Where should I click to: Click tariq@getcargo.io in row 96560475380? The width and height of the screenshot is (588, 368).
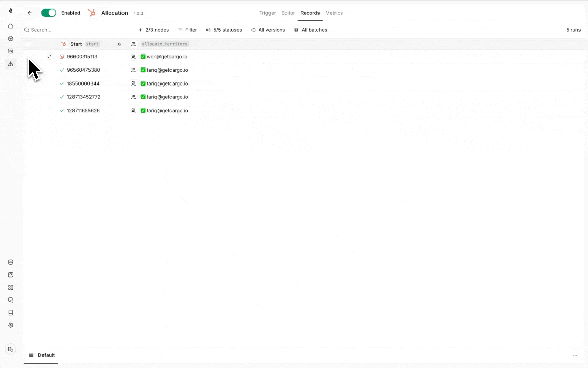167,70
